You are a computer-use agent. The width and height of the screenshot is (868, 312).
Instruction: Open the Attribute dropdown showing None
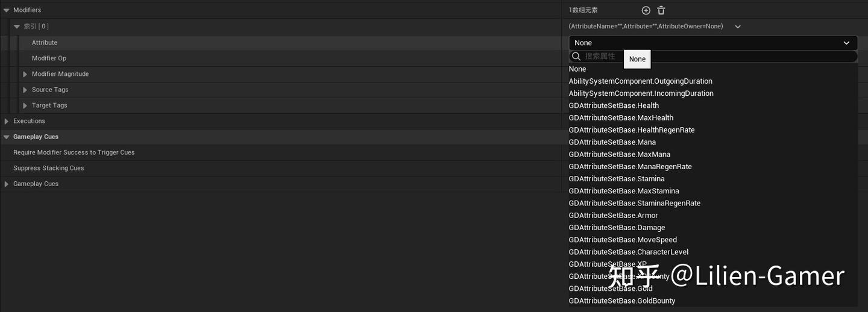pos(712,43)
